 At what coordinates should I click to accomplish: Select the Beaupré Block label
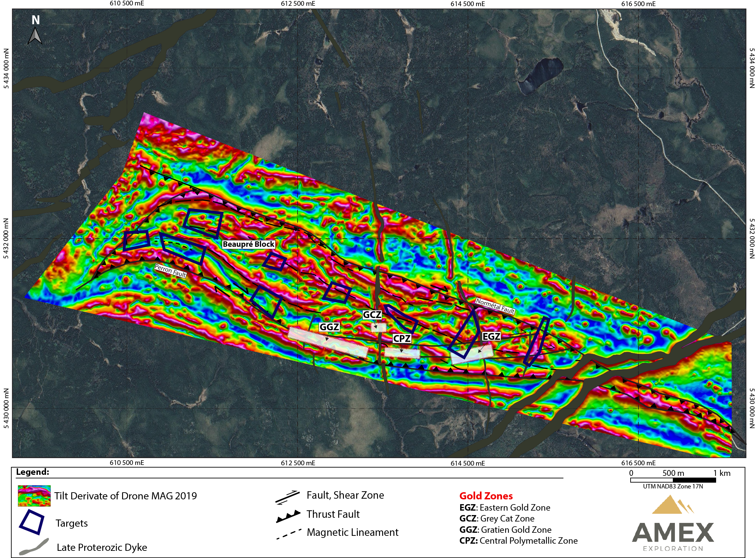point(248,244)
